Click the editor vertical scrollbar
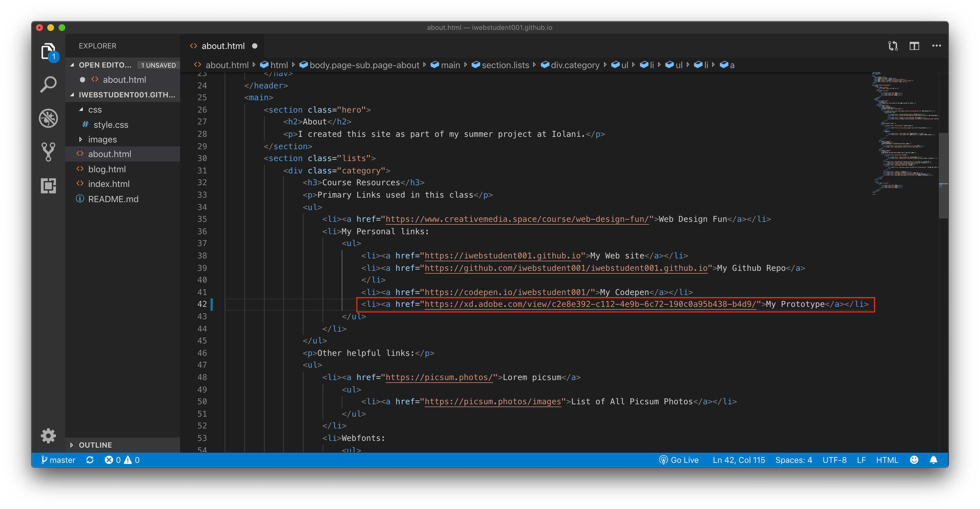 [943, 175]
